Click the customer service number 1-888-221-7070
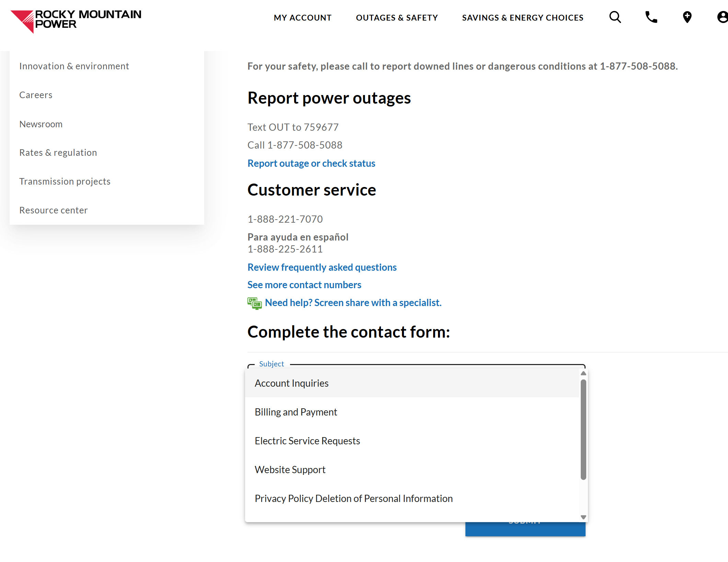The width and height of the screenshot is (728, 562). (285, 219)
